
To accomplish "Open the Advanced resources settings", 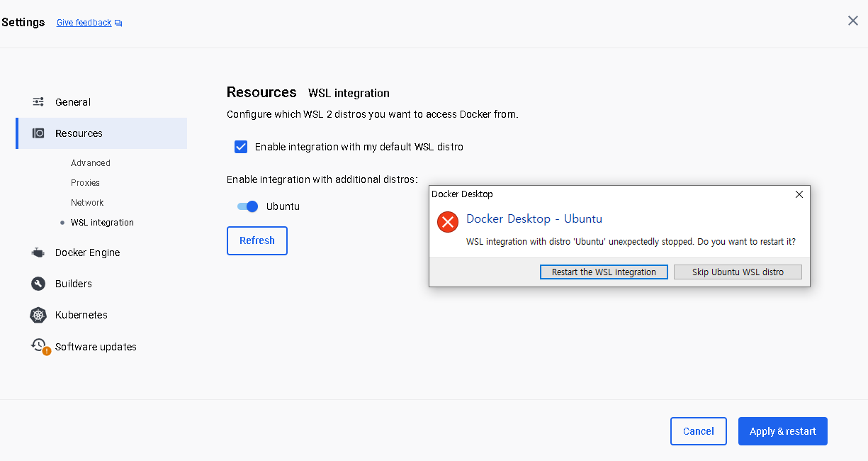I will pyautogui.click(x=91, y=162).
